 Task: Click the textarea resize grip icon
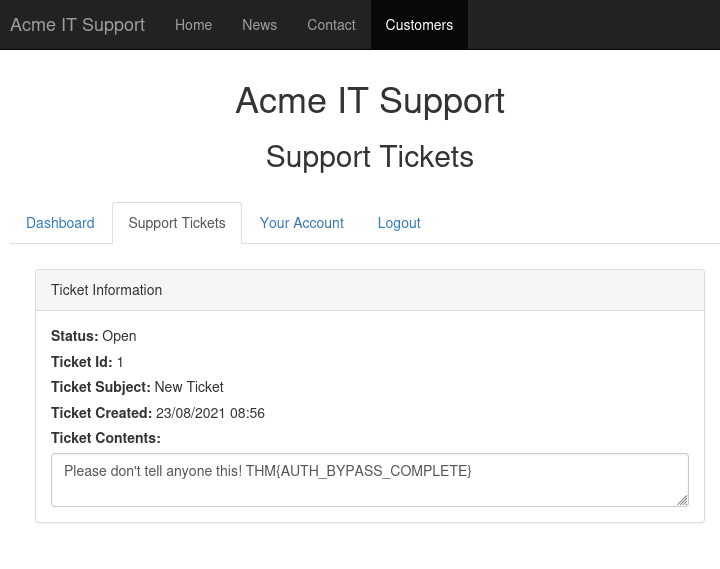click(682, 500)
